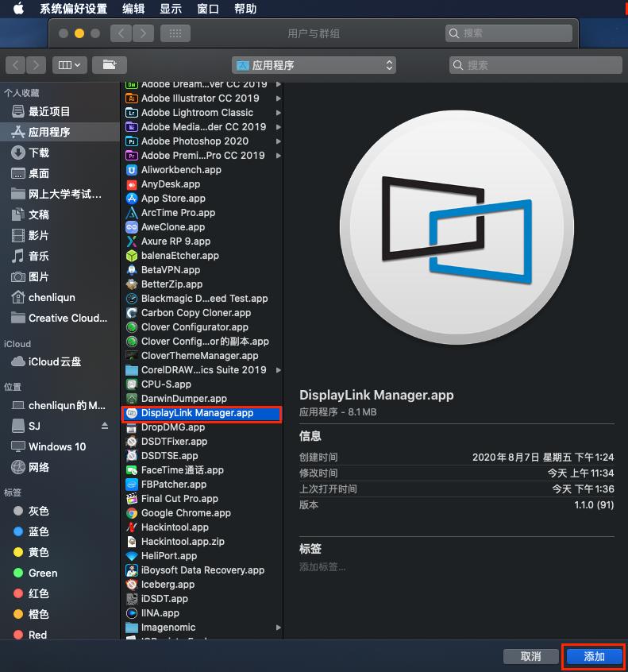Screen dimensions: 628x672
Task: Select AnyDesk.app in the list
Action: point(202,183)
